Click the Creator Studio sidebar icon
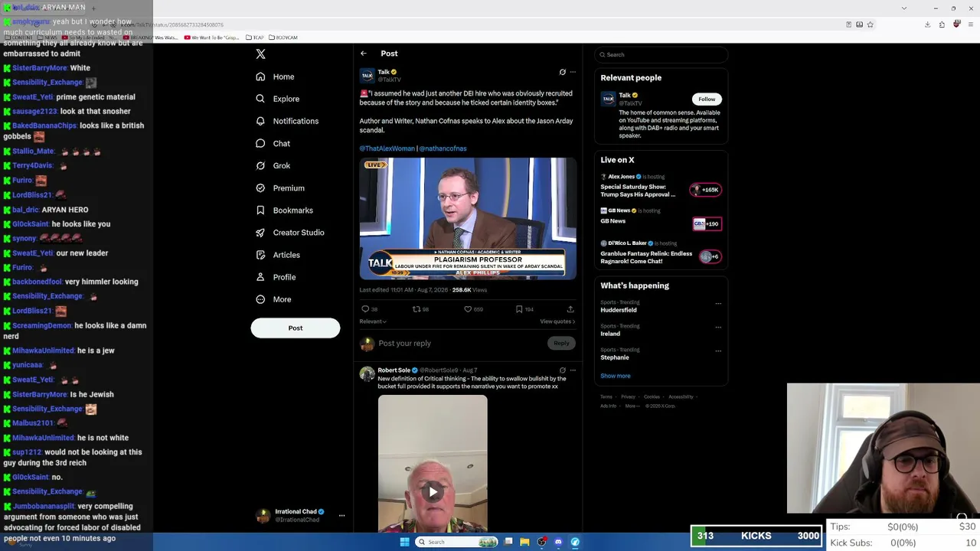The image size is (980, 551). pyautogui.click(x=260, y=233)
